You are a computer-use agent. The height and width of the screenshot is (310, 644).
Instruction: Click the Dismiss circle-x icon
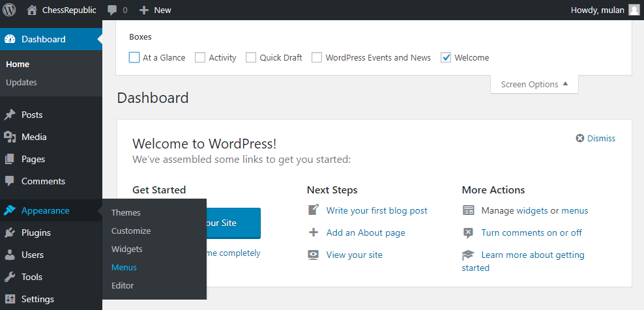tap(580, 138)
